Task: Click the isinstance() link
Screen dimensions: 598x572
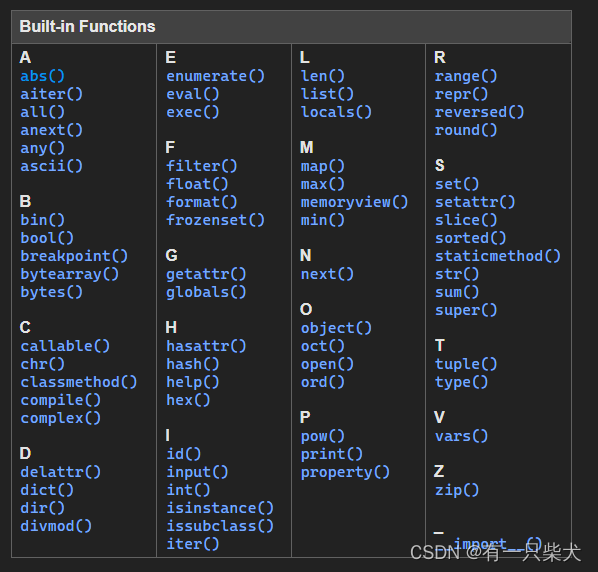Action: (220, 508)
